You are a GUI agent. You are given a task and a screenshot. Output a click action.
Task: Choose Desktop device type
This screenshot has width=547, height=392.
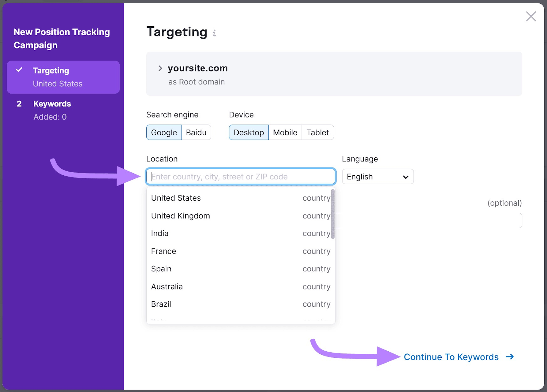tap(249, 133)
